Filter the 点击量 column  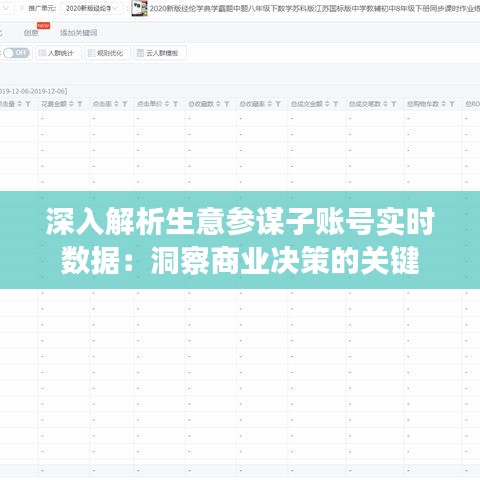(x=28, y=104)
